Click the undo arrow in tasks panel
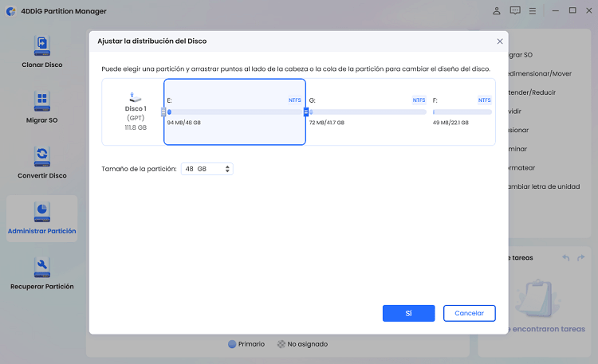The image size is (598, 364). (566, 258)
